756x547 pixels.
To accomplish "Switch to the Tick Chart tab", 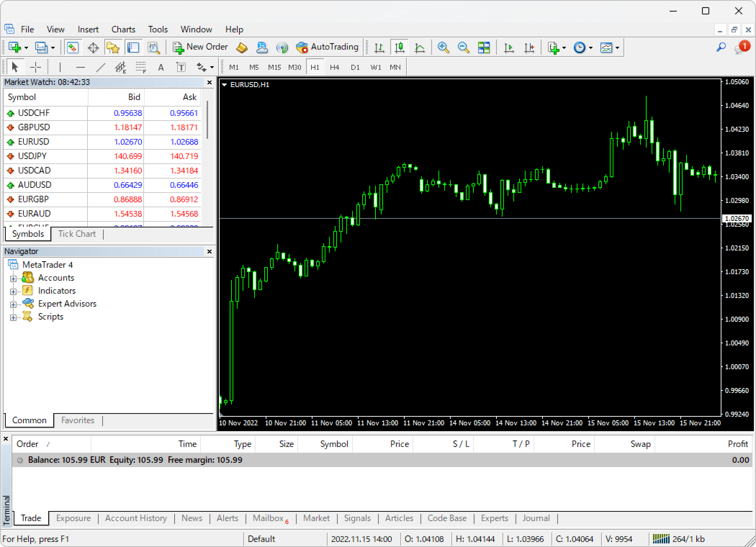I will click(x=77, y=234).
